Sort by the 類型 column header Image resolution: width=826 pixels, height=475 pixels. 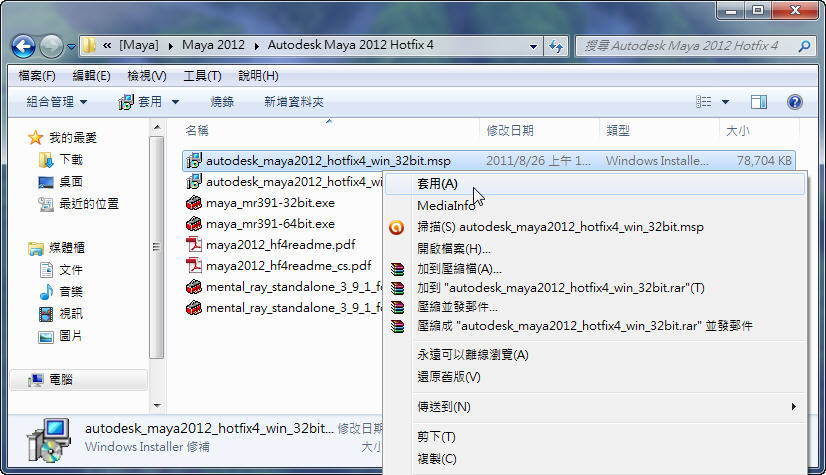[618, 131]
